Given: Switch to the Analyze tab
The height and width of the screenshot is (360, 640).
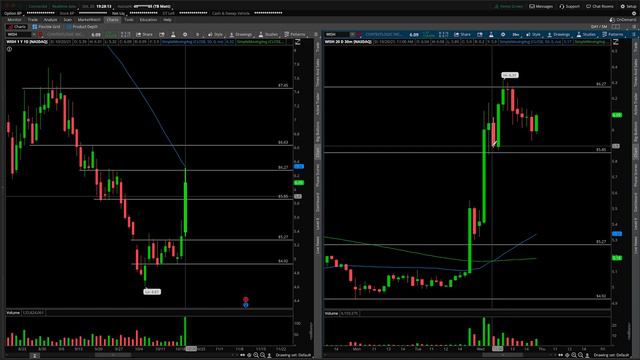Looking at the screenshot, I should (x=50, y=20).
